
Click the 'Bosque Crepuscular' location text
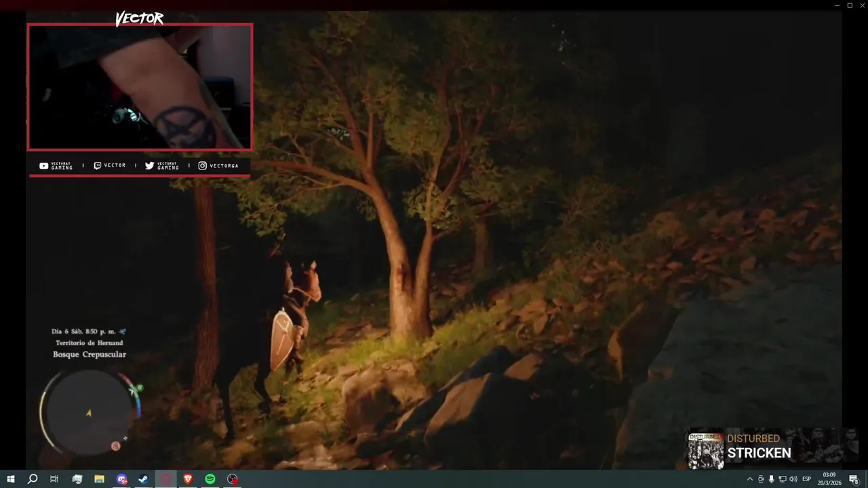(x=90, y=354)
